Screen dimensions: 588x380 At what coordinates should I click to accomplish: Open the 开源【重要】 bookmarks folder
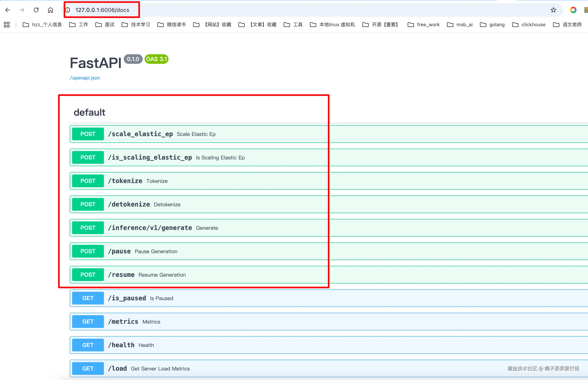pos(380,24)
